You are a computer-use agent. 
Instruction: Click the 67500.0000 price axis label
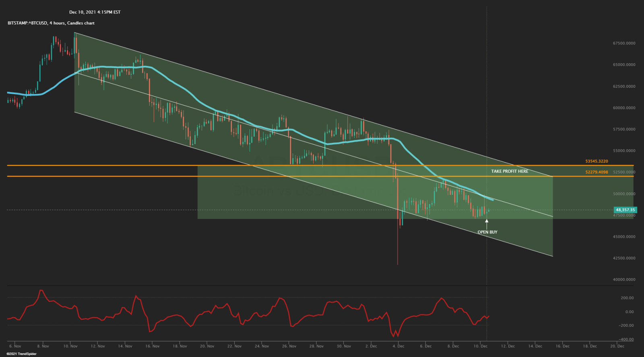click(x=624, y=43)
